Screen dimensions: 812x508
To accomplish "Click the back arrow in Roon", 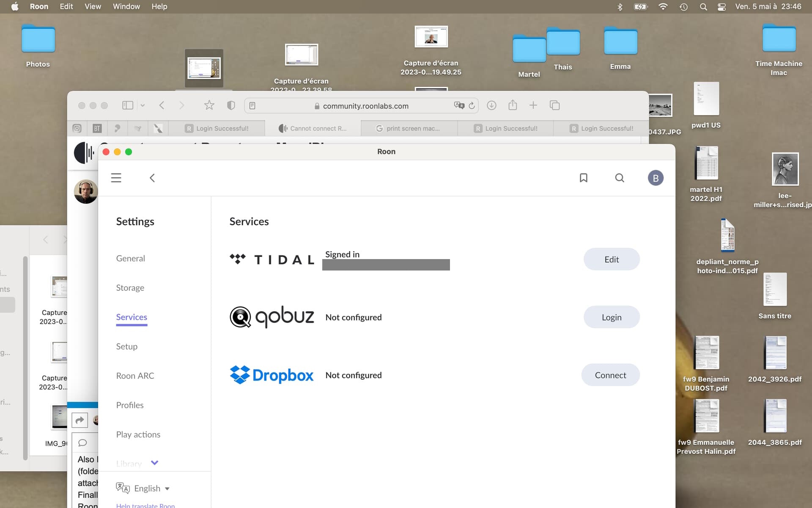I will pos(152,178).
